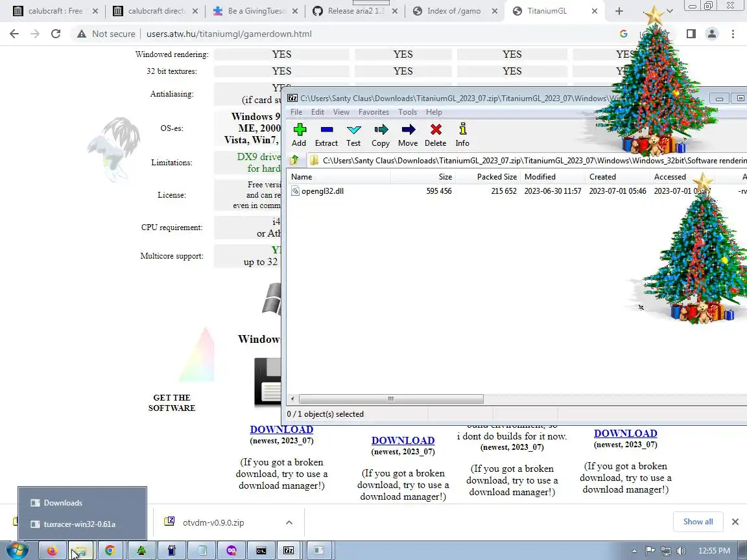Switch to the Index of /gamo tab
747x560 pixels.
point(455,11)
